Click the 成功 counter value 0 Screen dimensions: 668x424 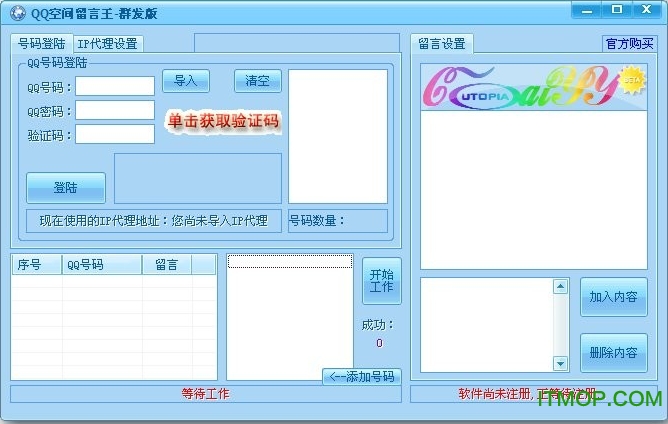[380, 343]
